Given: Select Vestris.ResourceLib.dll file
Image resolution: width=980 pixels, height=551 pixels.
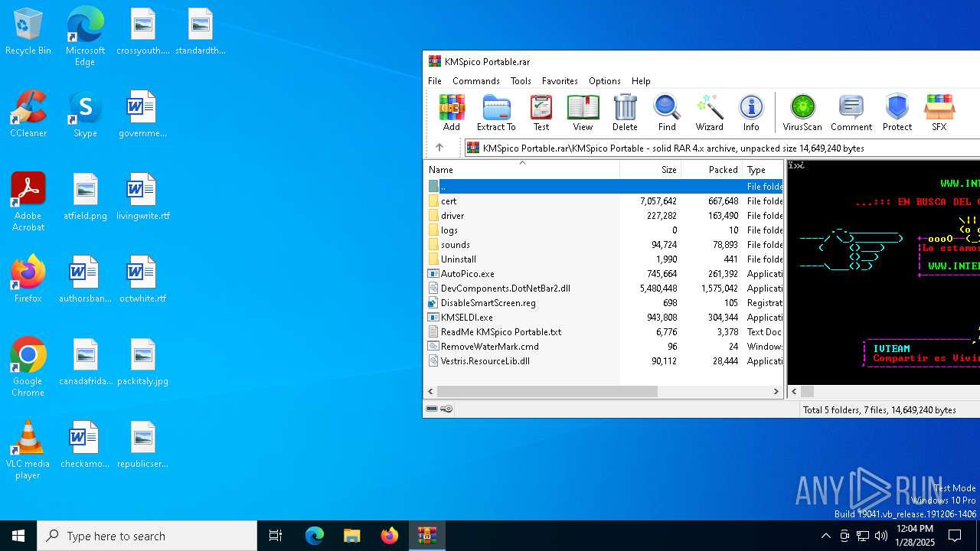Looking at the screenshot, I should tap(604, 360).
